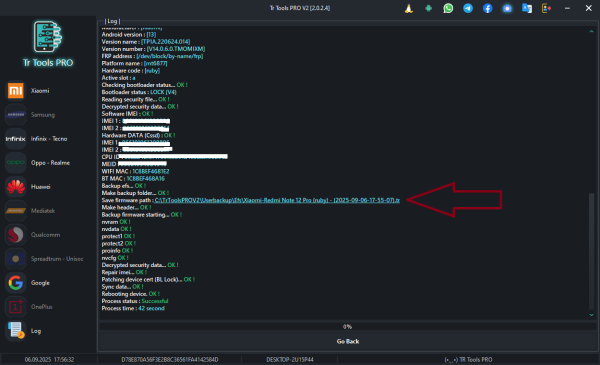Viewport: 600px width, 365px height.
Task: Click the Go Back button
Action: tap(348, 341)
